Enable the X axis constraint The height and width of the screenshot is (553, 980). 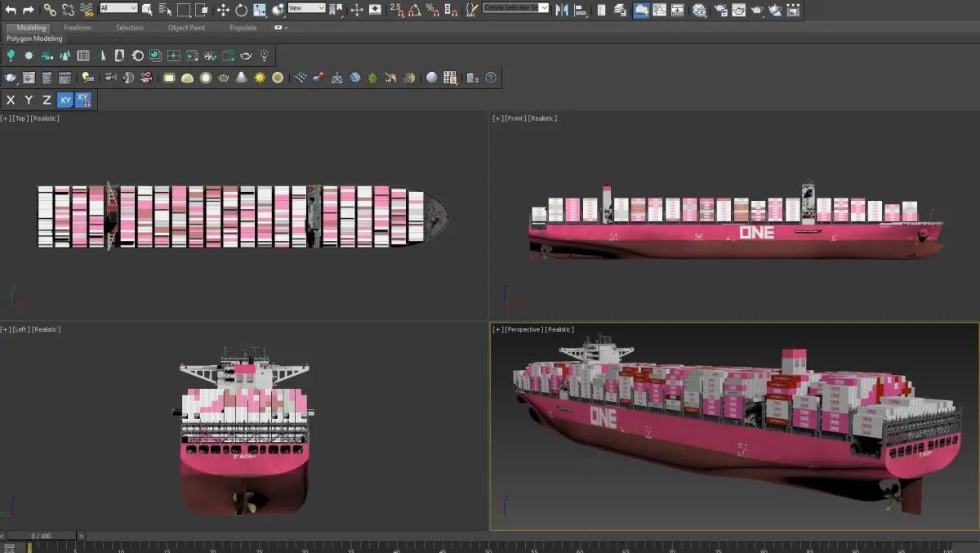[x=11, y=100]
